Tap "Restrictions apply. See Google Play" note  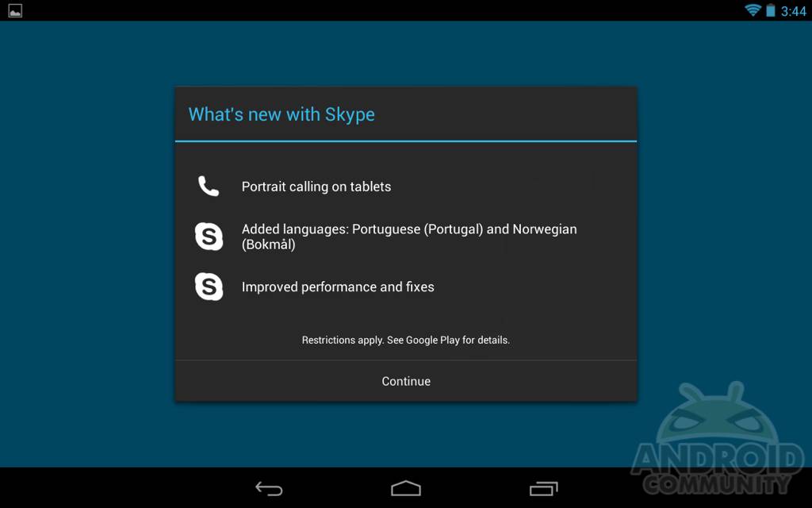(x=406, y=340)
